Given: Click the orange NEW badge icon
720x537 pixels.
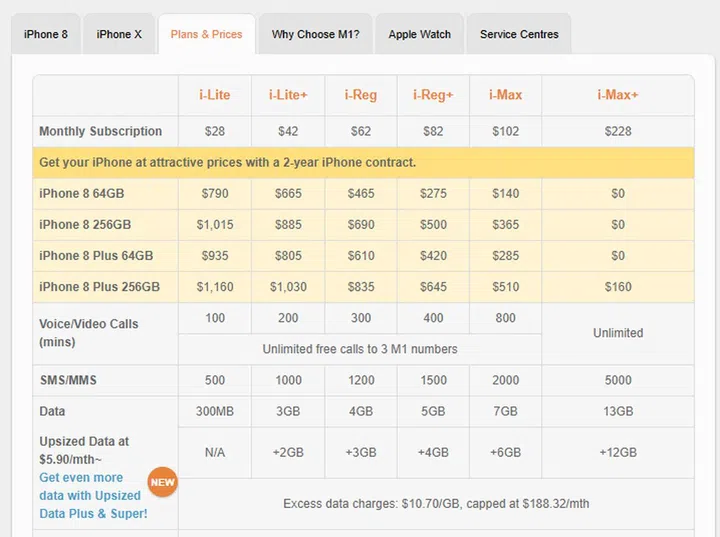Looking at the screenshot, I should pyautogui.click(x=162, y=482).
